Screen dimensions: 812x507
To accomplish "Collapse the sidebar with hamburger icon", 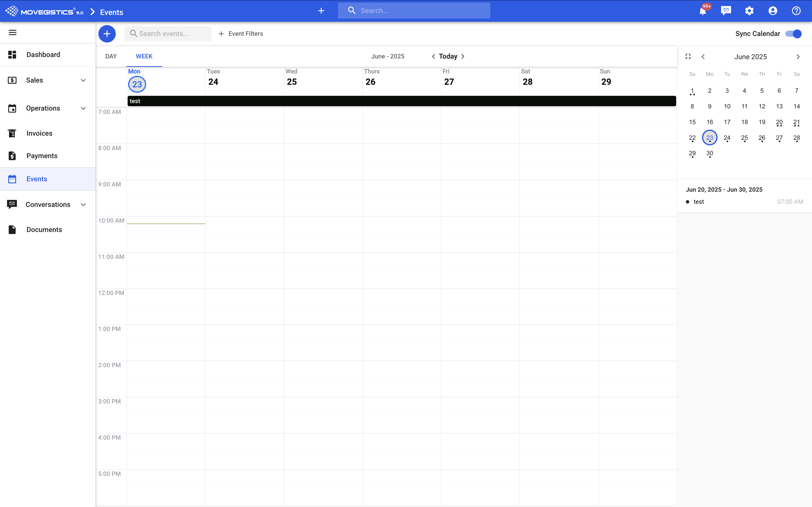I will click(x=12, y=33).
